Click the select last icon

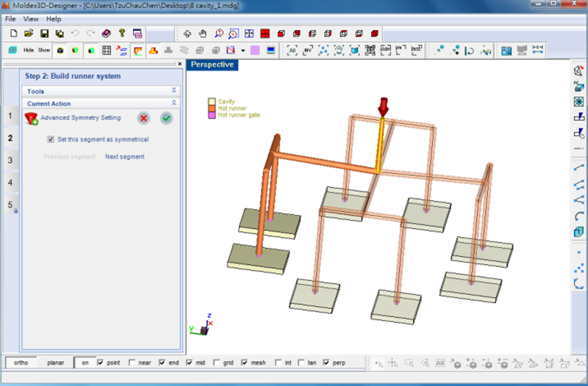pos(416,50)
